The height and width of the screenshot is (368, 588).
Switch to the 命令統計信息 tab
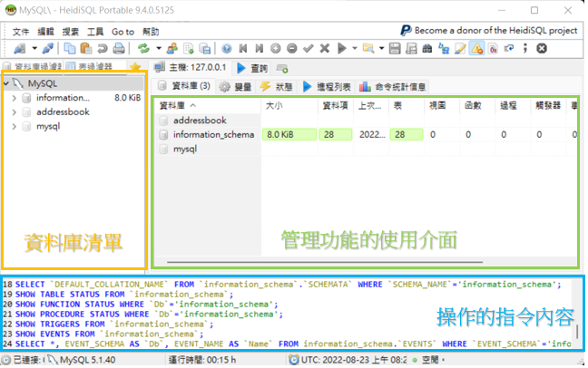393,87
